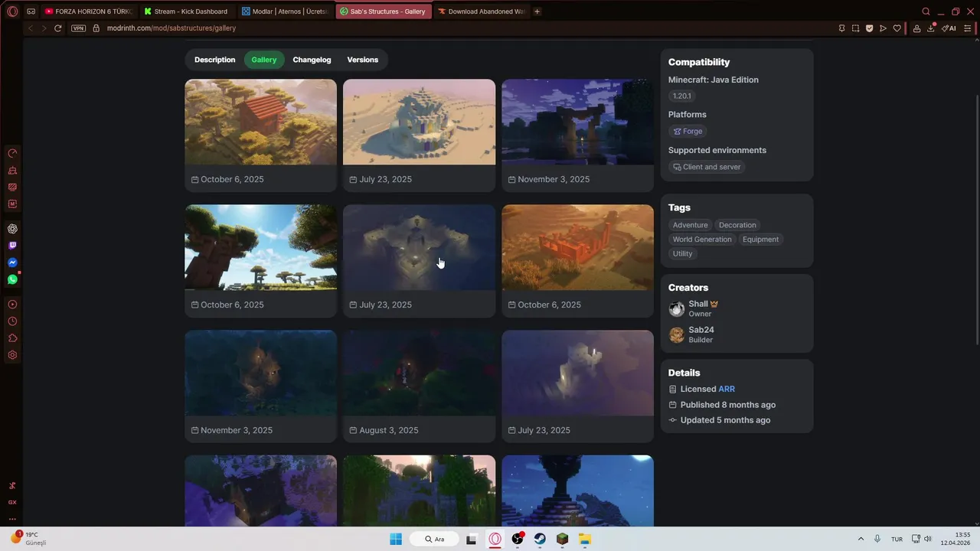The height and width of the screenshot is (551, 980).
Task: Expand the system tray hidden icons chevron
Action: [x=861, y=539]
